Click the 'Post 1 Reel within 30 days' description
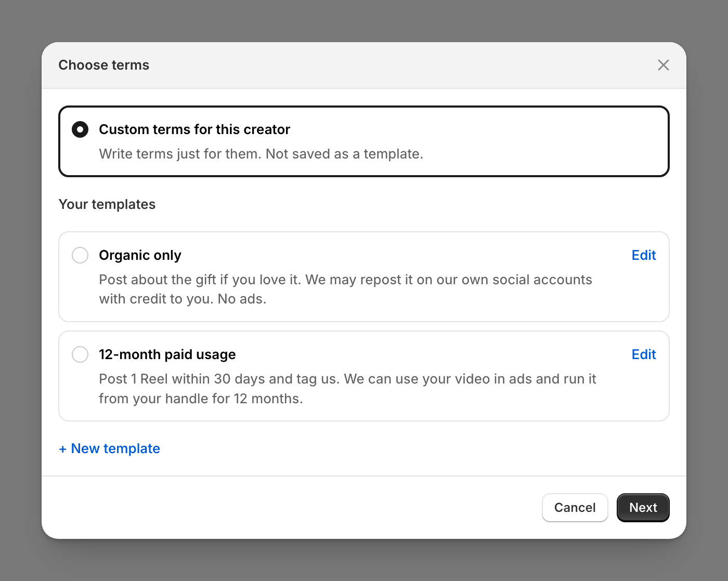 tap(347, 389)
